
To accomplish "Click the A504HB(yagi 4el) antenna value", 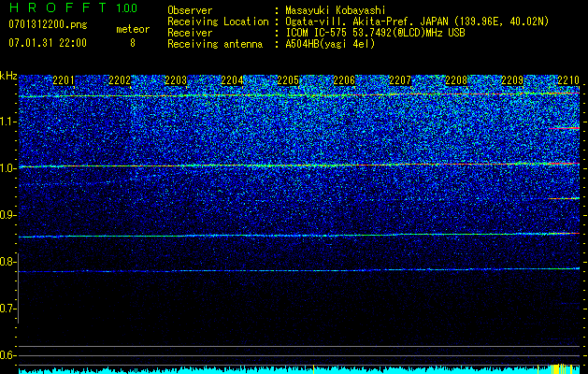I will point(330,44).
